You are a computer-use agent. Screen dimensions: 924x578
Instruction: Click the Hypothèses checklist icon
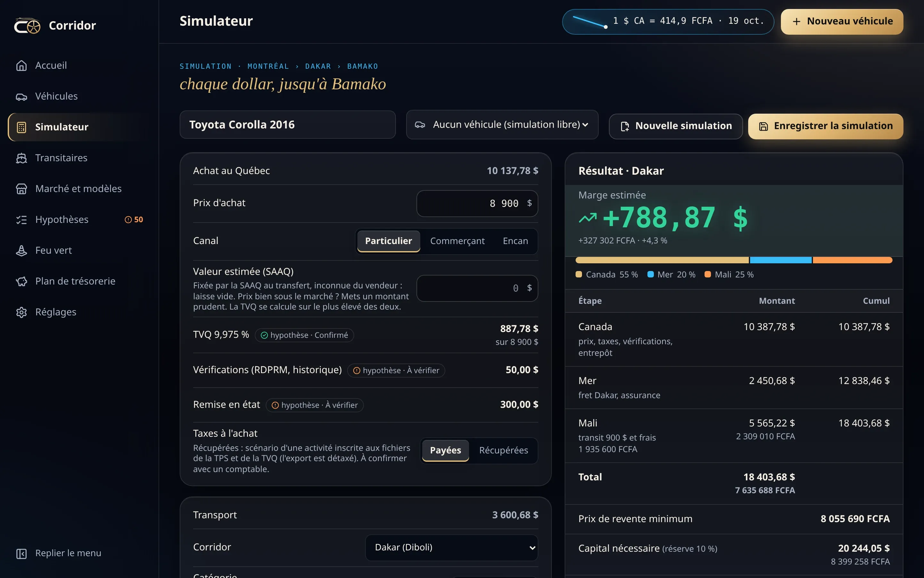point(21,220)
